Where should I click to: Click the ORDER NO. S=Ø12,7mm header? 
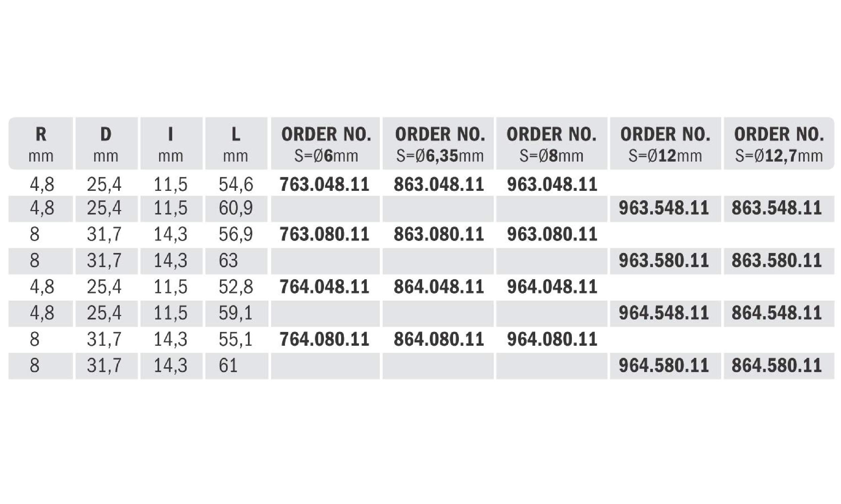tap(778, 143)
